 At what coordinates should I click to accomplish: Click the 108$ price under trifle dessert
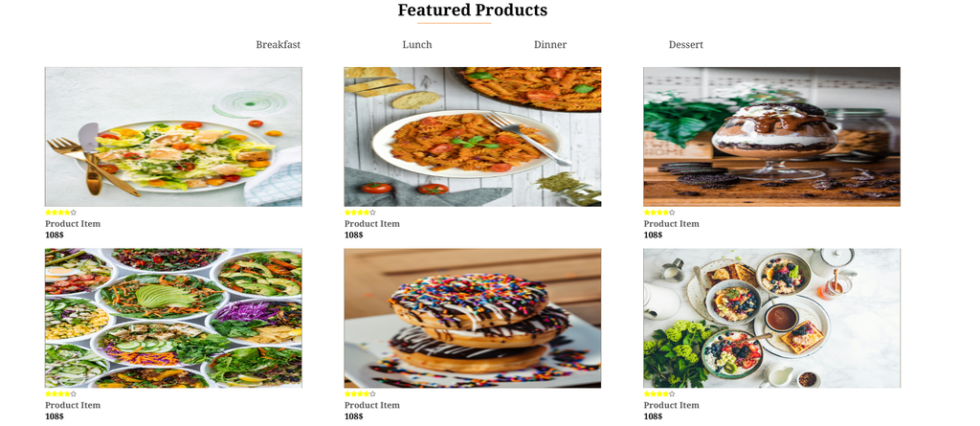tap(653, 235)
